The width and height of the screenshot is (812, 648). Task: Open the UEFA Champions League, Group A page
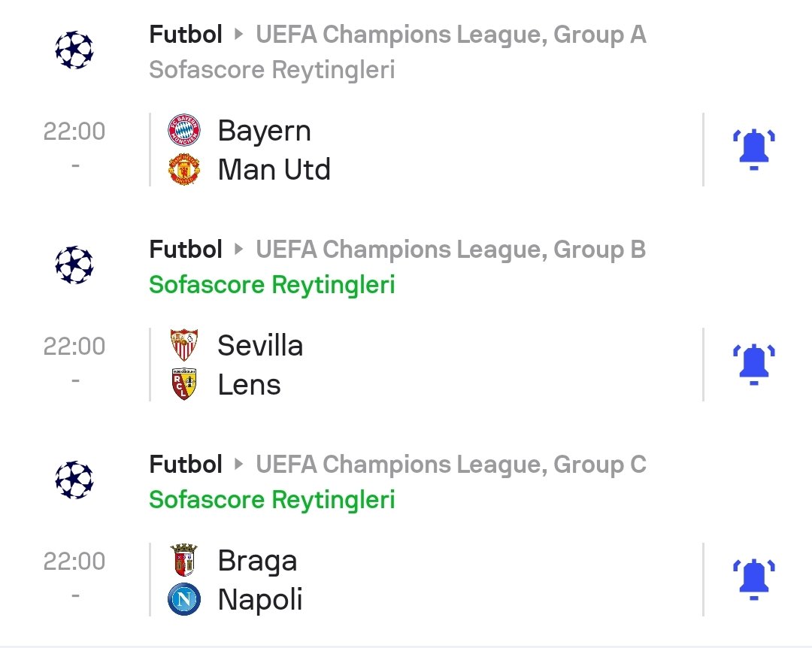[x=450, y=35]
